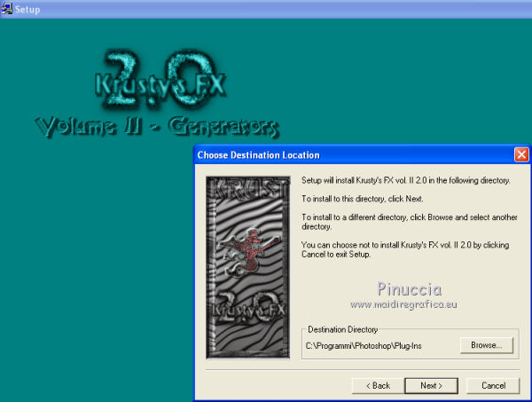Click the 'Volume II - Generators' heading

coord(158,127)
